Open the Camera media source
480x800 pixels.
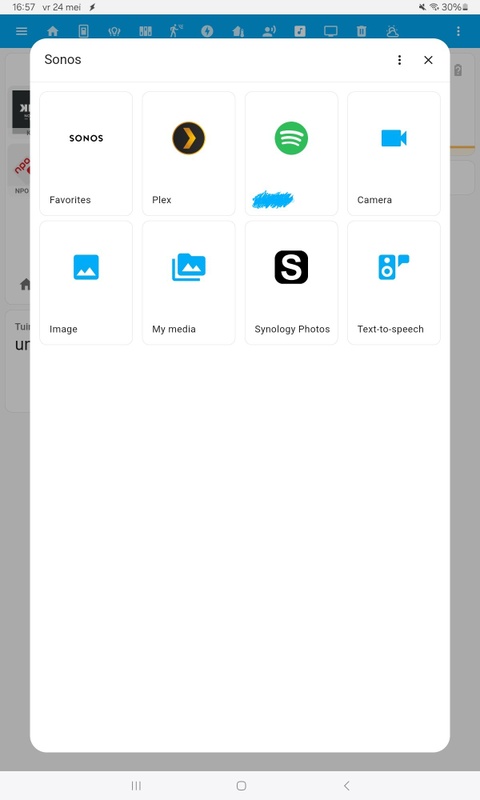[394, 154]
